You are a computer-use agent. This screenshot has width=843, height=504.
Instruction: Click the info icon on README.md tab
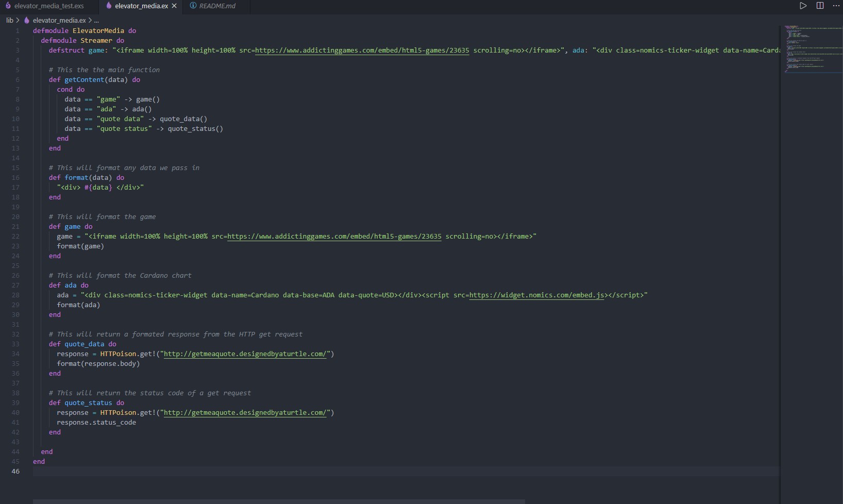point(193,6)
